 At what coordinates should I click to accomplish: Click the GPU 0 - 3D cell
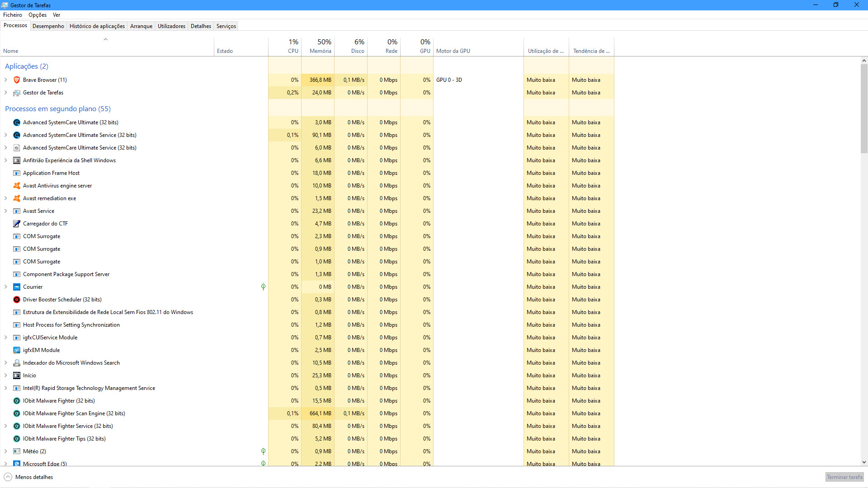tap(478, 80)
